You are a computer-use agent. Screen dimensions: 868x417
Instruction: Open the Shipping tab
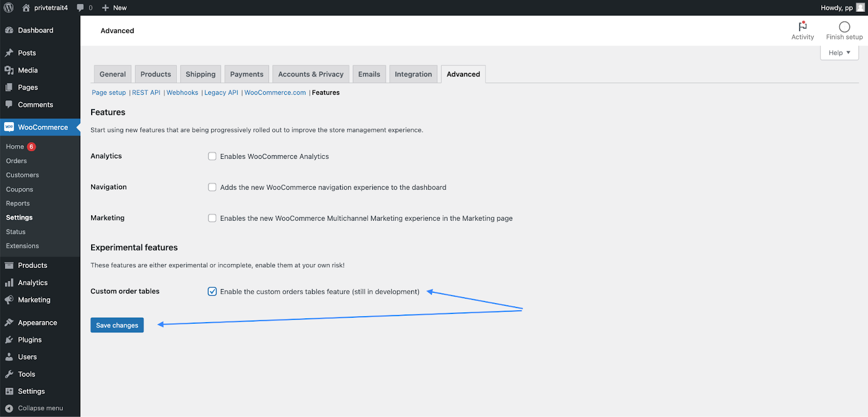click(201, 74)
